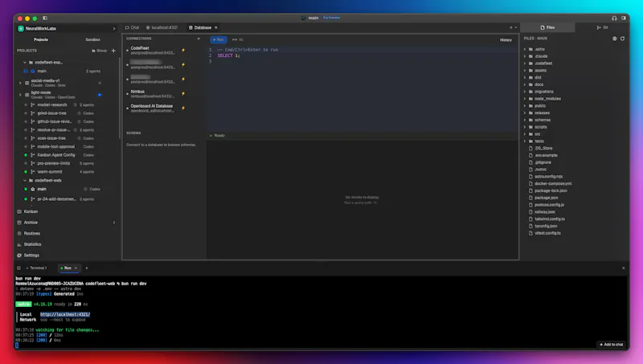The image size is (643, 364).
Task: Open pr-24-add-documen branch
Action: click(x=56, y=198)
